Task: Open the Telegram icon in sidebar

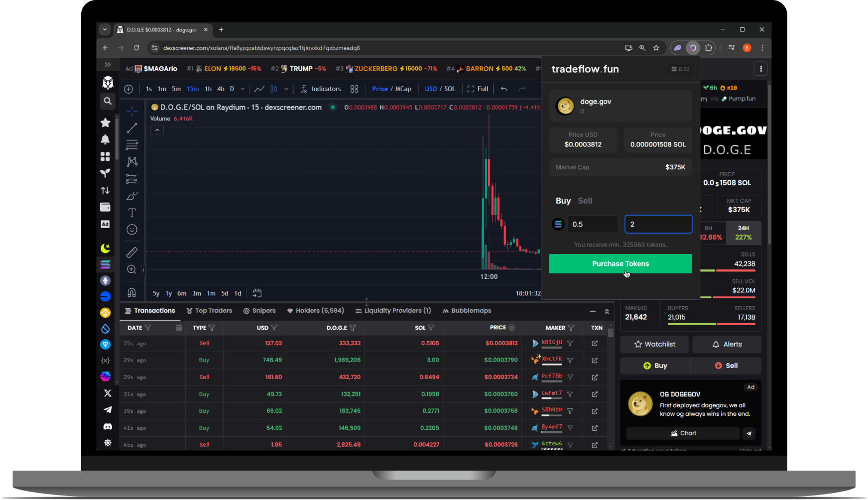Action: [x=108, y=410]
